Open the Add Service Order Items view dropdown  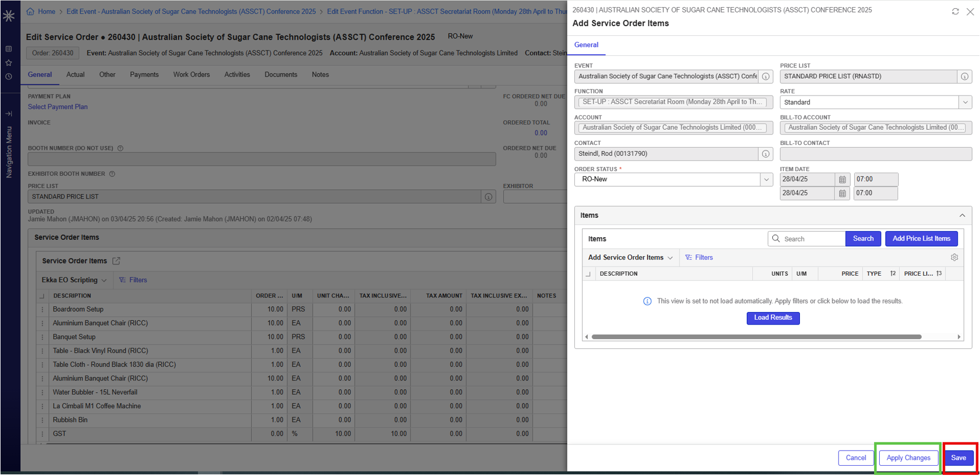coord(630,258)
